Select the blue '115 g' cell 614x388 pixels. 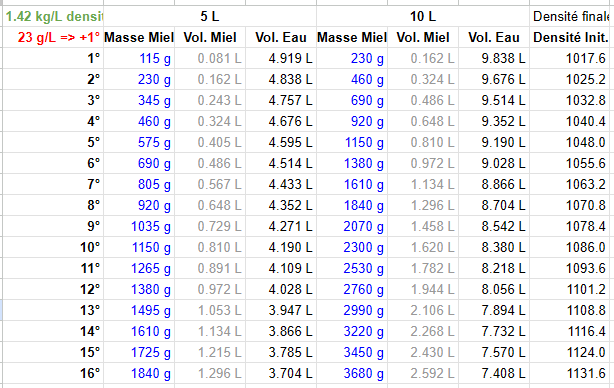[139, 58]
